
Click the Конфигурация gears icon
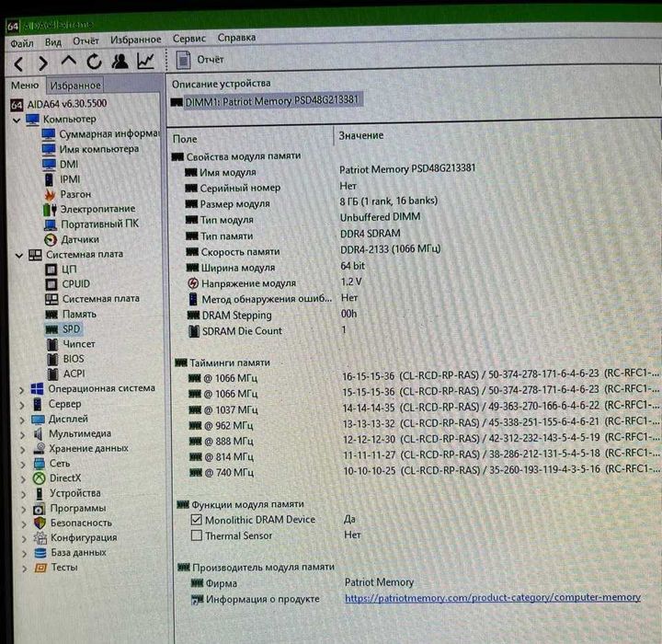[40, 538]
